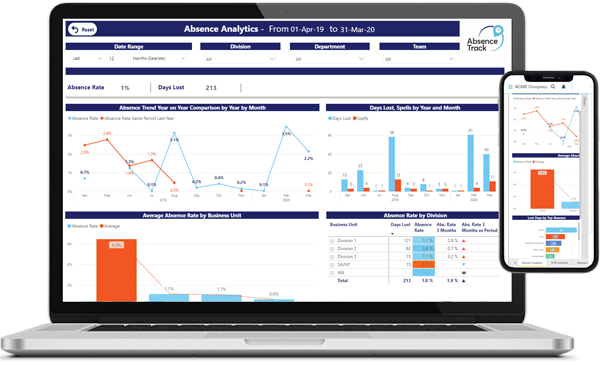
Task: Click the 'Days Lost' KPI value 213
Action: coord(211,88)
